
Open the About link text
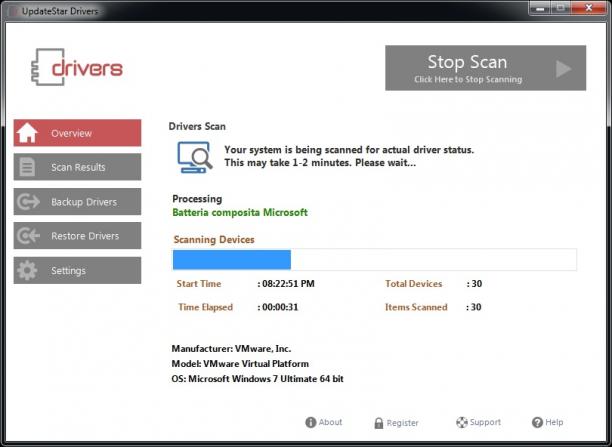[x=330, y=422]
